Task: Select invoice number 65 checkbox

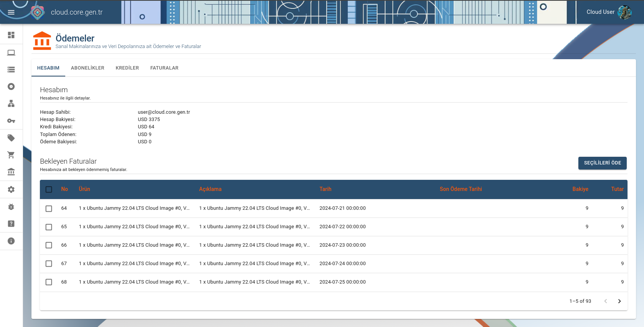Action: [49, 227]
